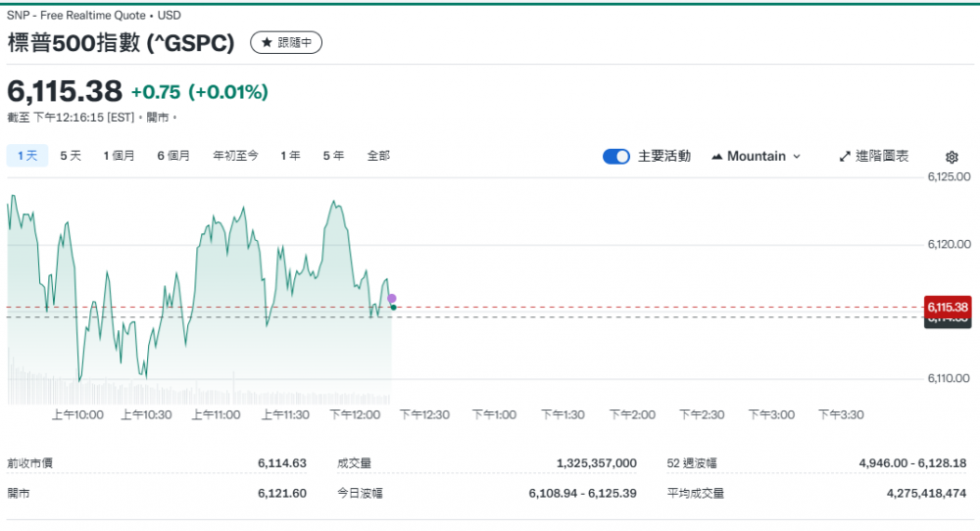Click the red 6,115.38 price label
The width and height of the screenshot is (980, 531).
coord(947,307)
